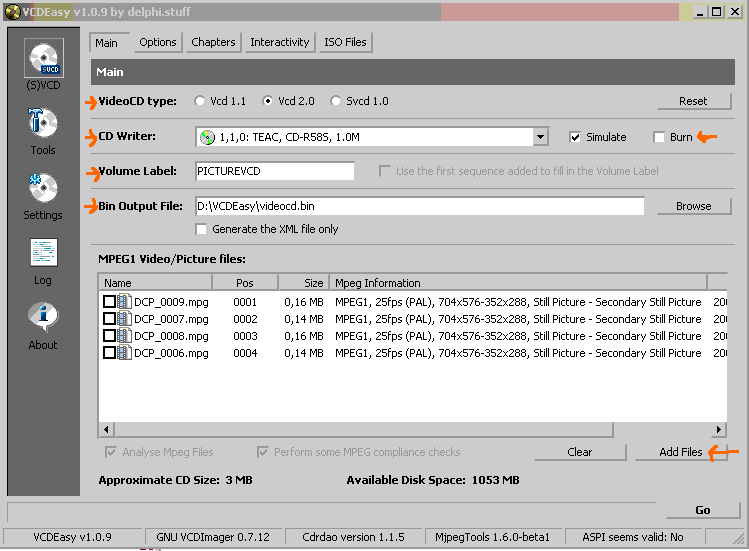Maximize the VCDEasy window

click(717, 12)
